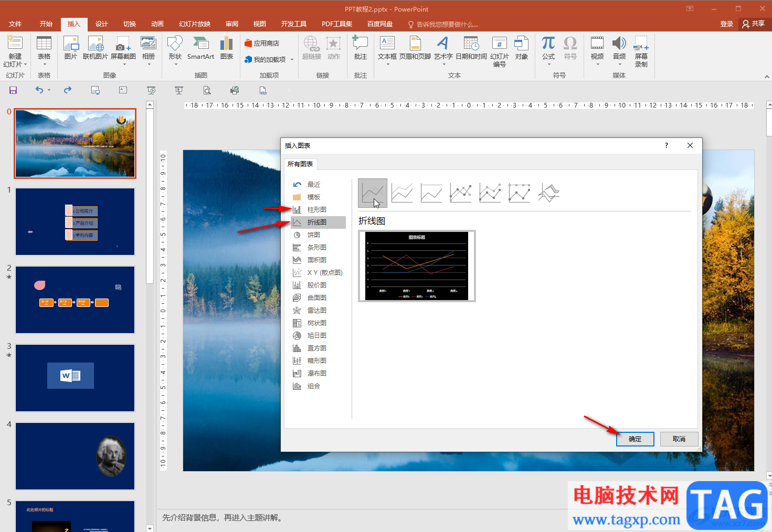Click the 瀑布图 waterfall chart type

[x=316, y=374]
